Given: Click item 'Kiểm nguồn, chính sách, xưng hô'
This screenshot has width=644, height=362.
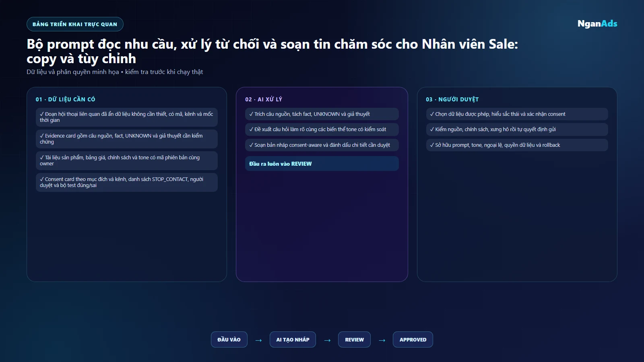Looking at the screenshot, I should coord(517,129).
